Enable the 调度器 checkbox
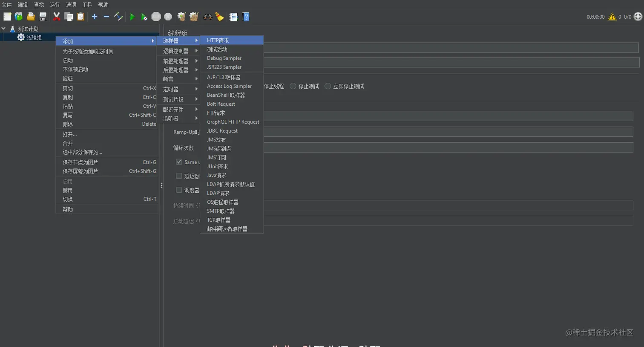The width and height of the screenshot is (644, 347). point(179,190)
